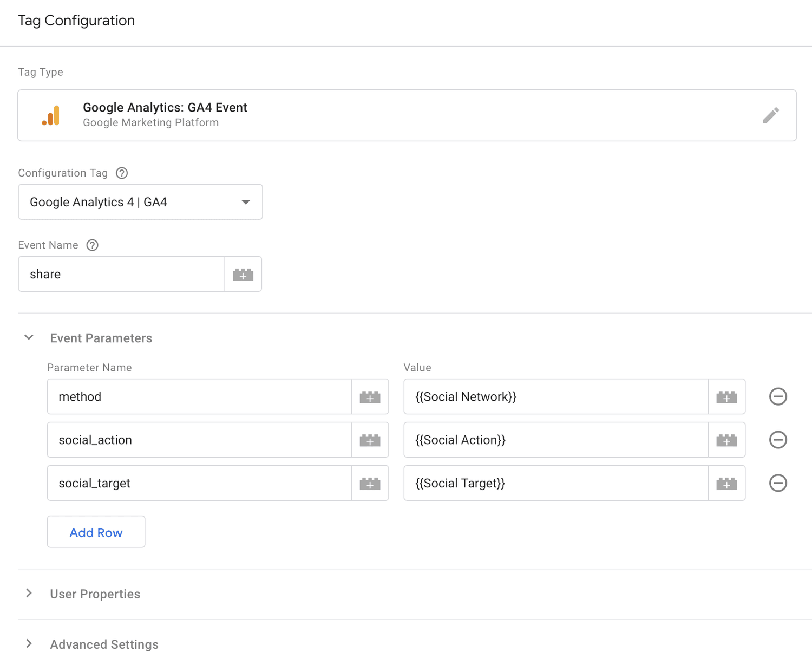Remove the method parameter row
The height and width of the screenshot is (665, 812).
(778, 396)
